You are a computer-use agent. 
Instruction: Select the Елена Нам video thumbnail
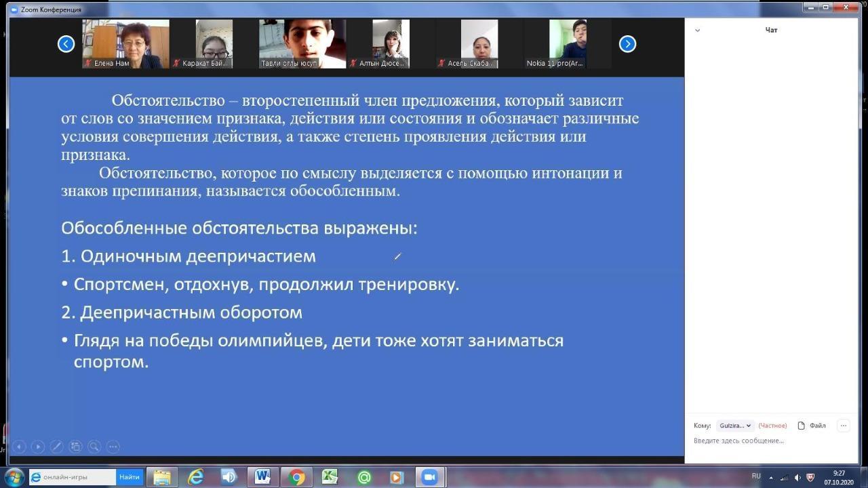(x=125, y=43)
